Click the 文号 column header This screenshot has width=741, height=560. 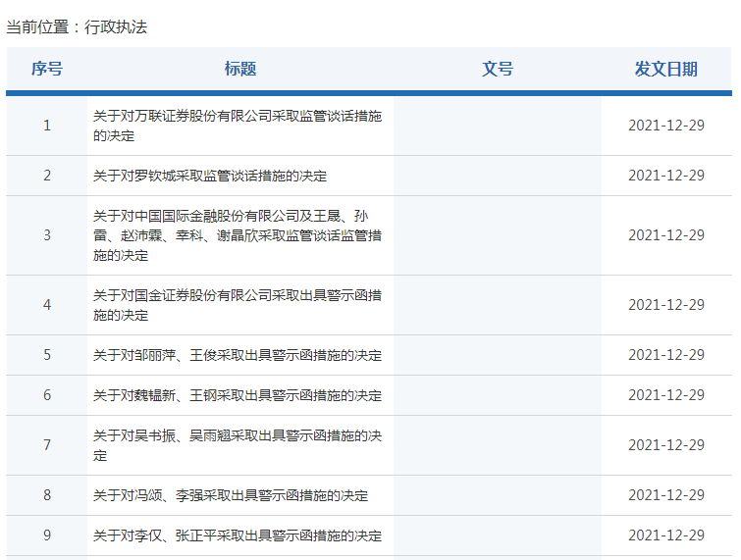(x=498, y=69)
